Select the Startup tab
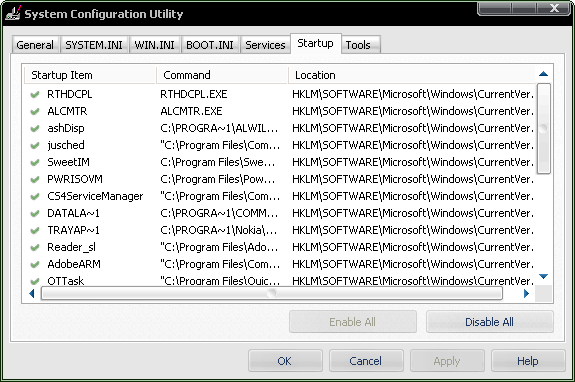The image size is (575, 382). tap(315, 43)
